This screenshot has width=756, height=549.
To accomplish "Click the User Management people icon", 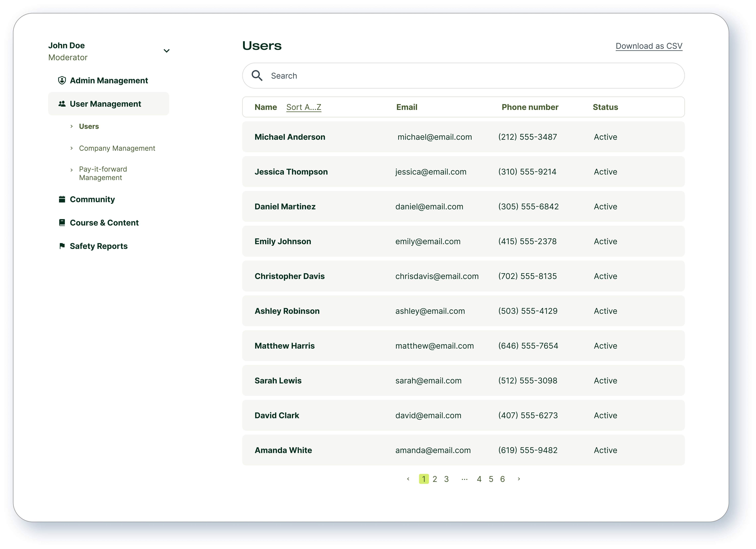I will [x=62, y=104].
